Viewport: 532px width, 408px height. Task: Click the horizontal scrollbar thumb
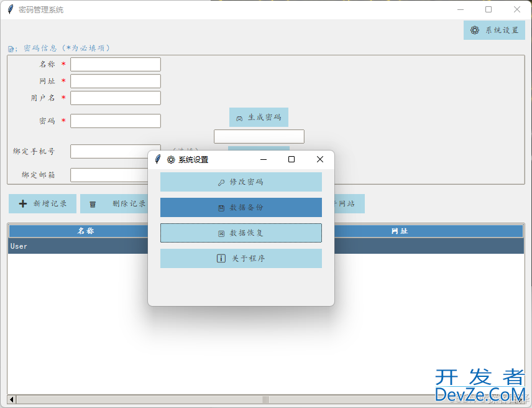point(265,399)
